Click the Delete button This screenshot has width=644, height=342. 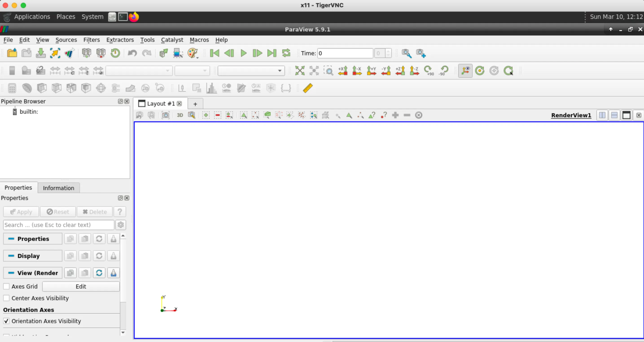(x=94, y=212)
